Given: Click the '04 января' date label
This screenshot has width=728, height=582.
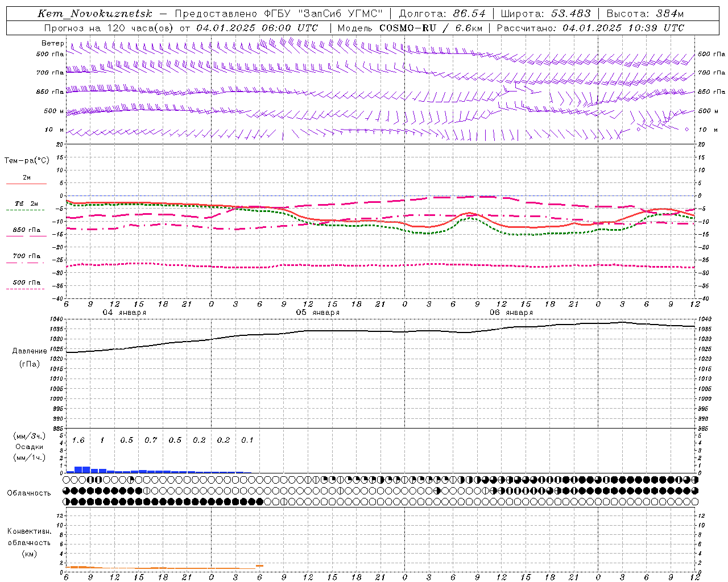Looking at the screenshot, I should tap(124, 313).
